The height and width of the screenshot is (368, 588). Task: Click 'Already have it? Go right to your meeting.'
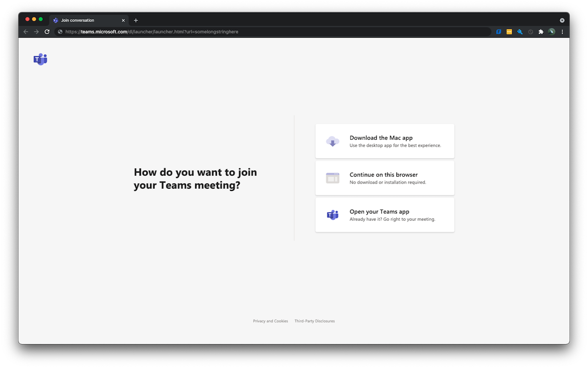click(392, 219)
